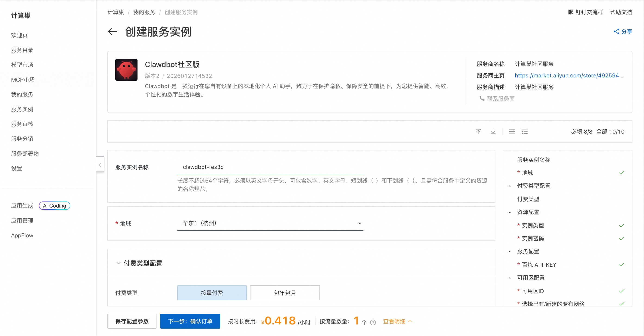Collapse the 付费类型配置 section
The width and height of the screenshot is (644, 336).
point(119,263)
